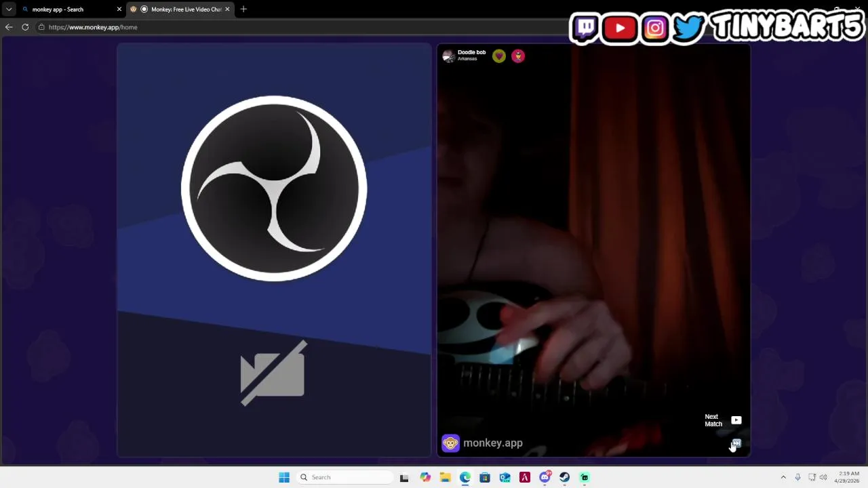Open network settings from the tray
The height and width of the screenshot is (488, 868).
click(x=812, y=477)
